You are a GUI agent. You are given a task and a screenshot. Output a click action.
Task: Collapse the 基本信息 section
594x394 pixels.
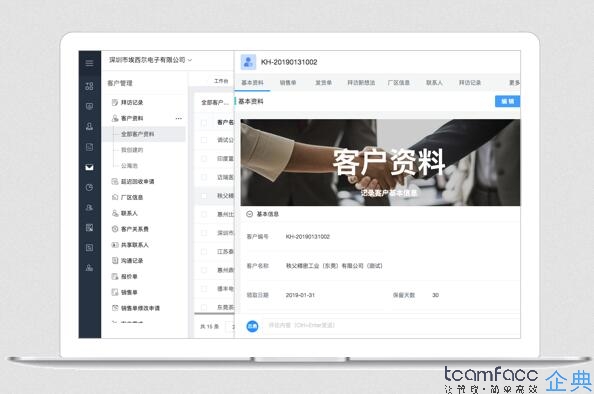tap(249, 214)
